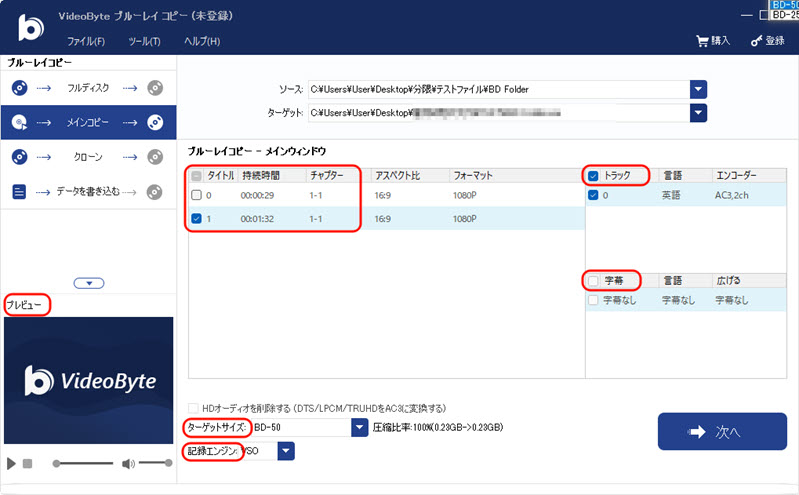This screenshot has height=495, width=799.
Task: Select メインコピー copy mode
Action: point(88,122)
